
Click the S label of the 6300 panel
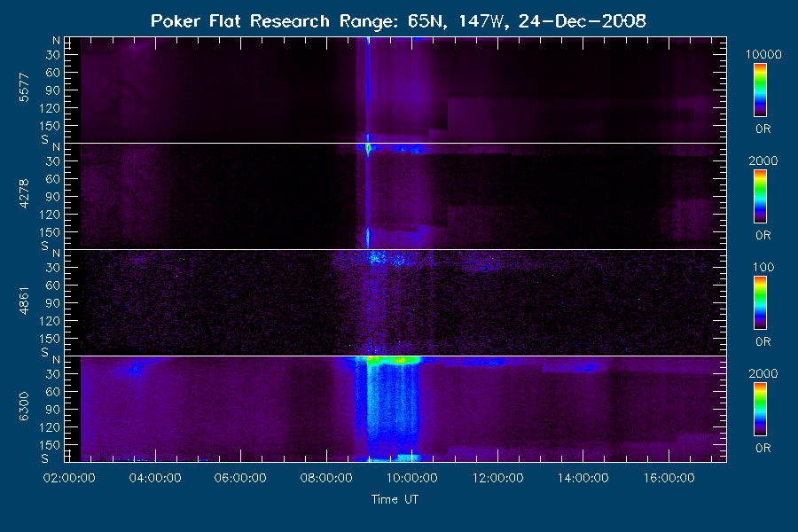coord(45,458)
